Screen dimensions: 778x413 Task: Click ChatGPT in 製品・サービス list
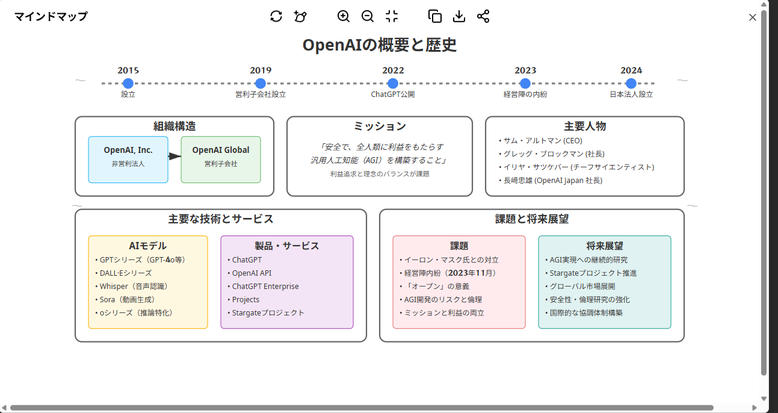(245, 260)
